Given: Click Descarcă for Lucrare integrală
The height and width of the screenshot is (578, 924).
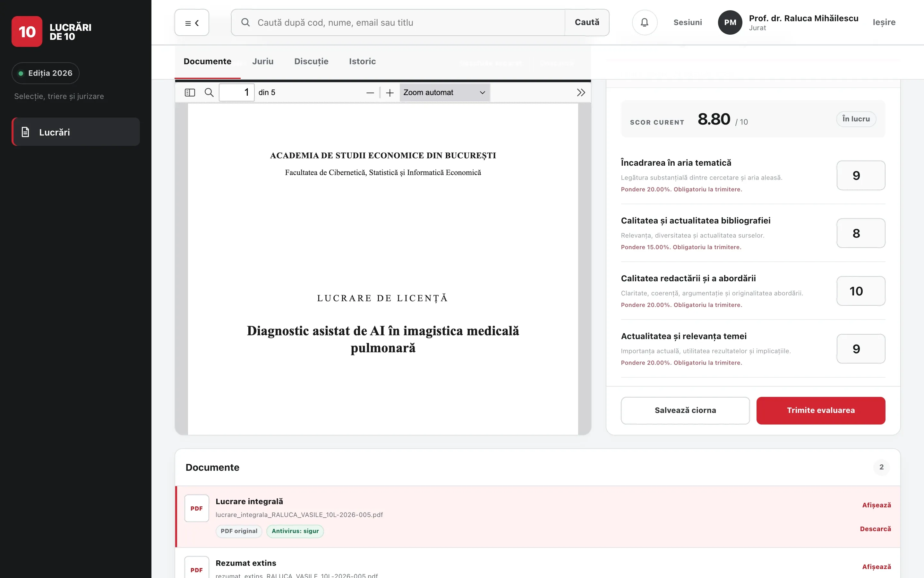Looking at the screenshot, I should pos(875,529).
